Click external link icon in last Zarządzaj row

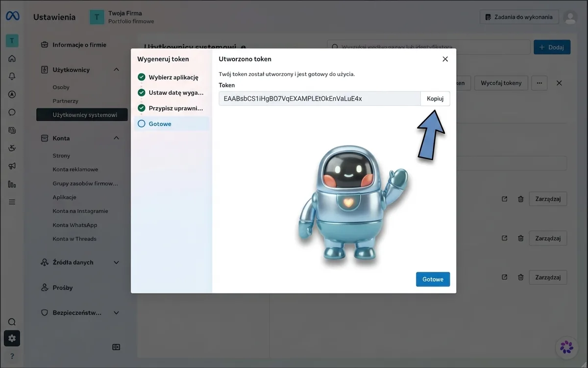point(504,277)
